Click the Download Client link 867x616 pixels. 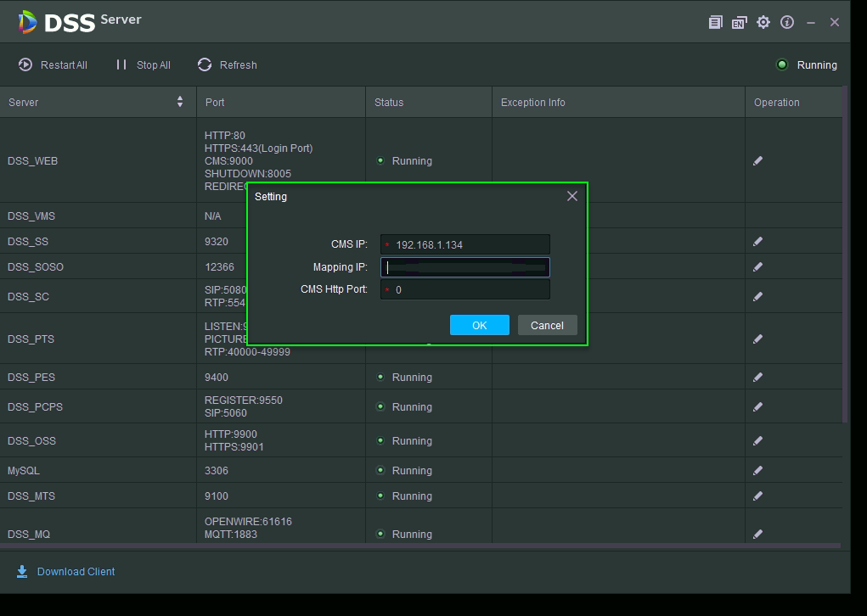(76, 572)
